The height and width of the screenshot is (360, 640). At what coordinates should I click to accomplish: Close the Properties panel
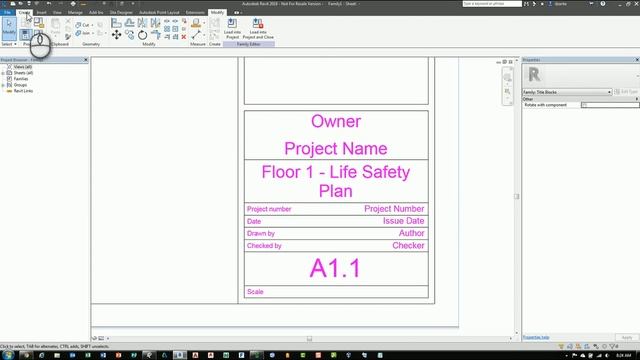(x=637, y=60)
